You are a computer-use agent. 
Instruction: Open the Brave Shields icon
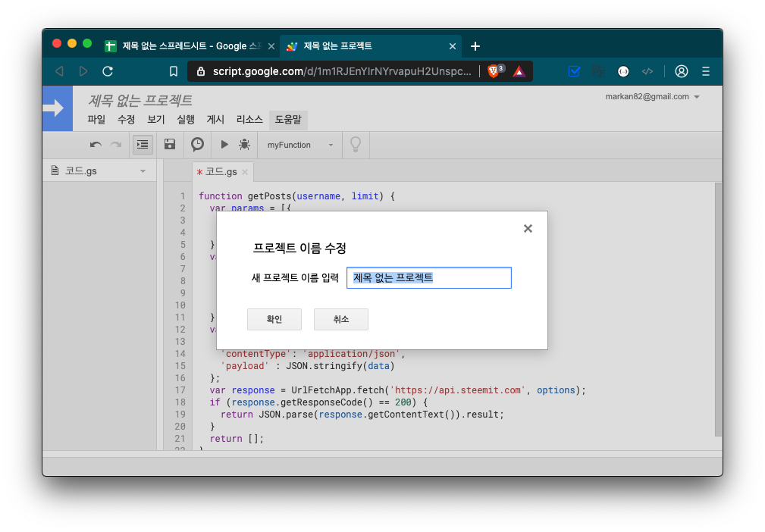(x=494, y=71)
